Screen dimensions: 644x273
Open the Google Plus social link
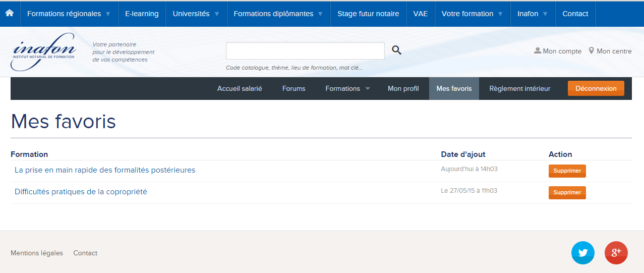[x=616, y=253]
